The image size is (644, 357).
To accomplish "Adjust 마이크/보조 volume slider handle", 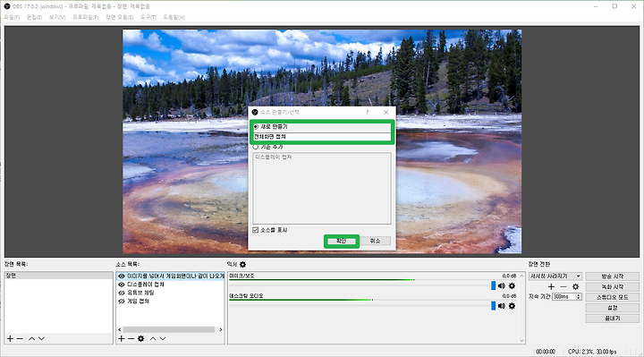I will tap(493, 285).
